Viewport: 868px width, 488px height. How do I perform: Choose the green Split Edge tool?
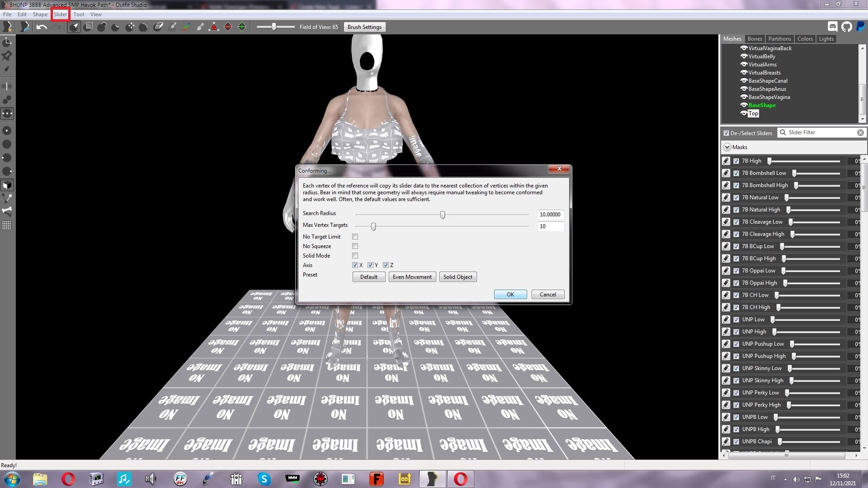click(x=242, y=27)
